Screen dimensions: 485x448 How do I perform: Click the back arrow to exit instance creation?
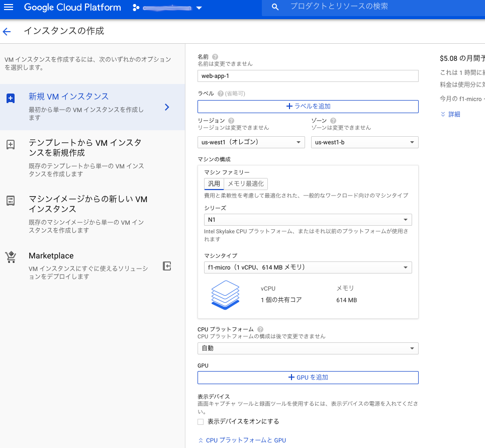(7, 31)
